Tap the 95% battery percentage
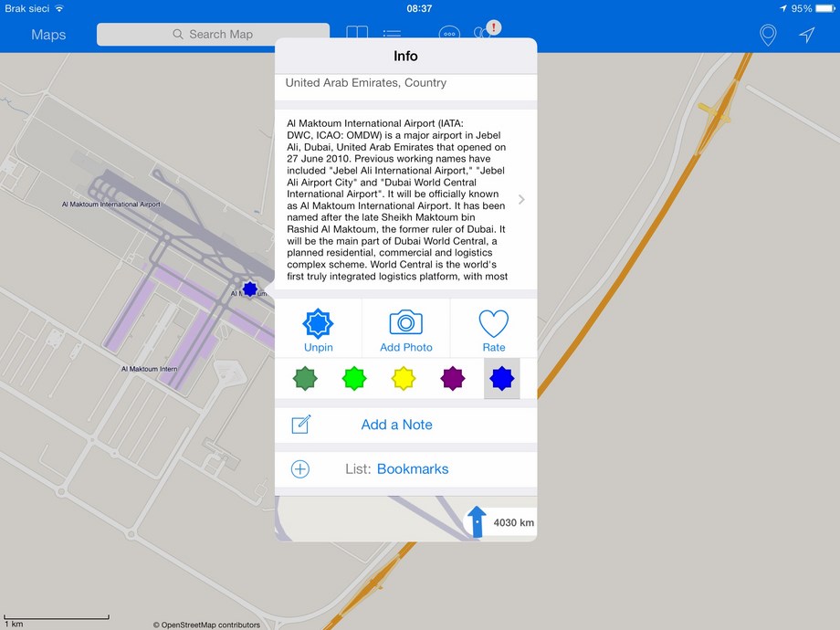The width and height of the screenshot is (840, 630). point(802,8)
